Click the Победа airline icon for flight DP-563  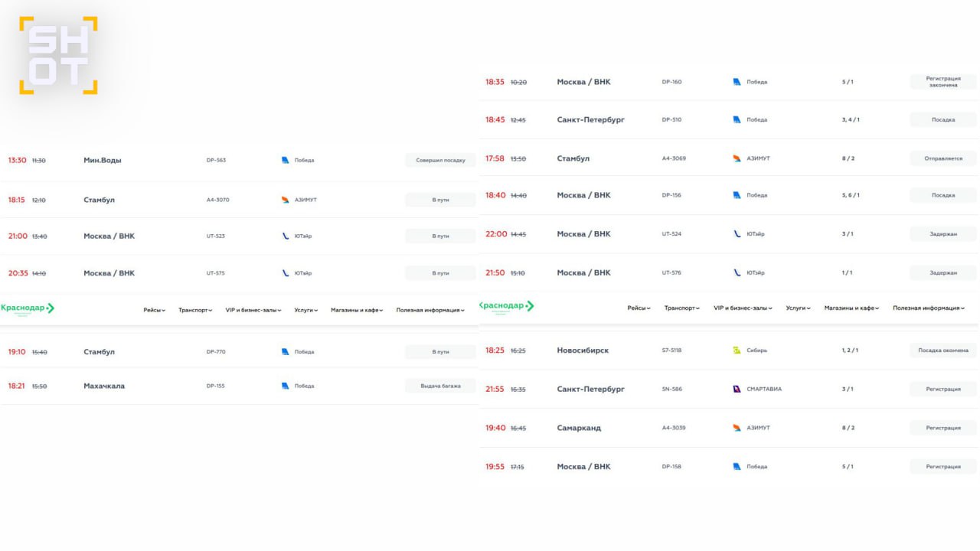286,161
